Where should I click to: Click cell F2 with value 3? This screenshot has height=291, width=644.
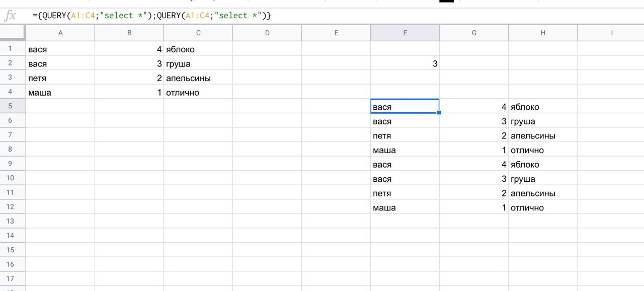coord(405,64)
